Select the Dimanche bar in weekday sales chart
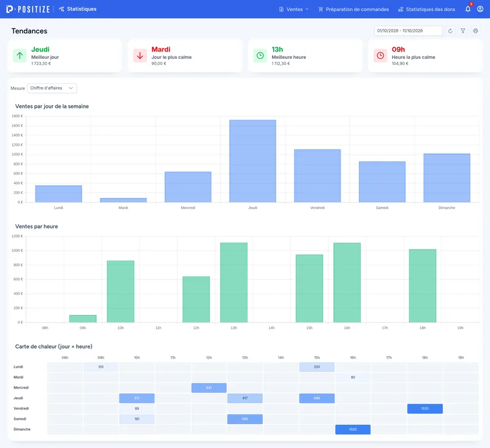This screenshot has width=490, height=448. click(x=447, y=178)
